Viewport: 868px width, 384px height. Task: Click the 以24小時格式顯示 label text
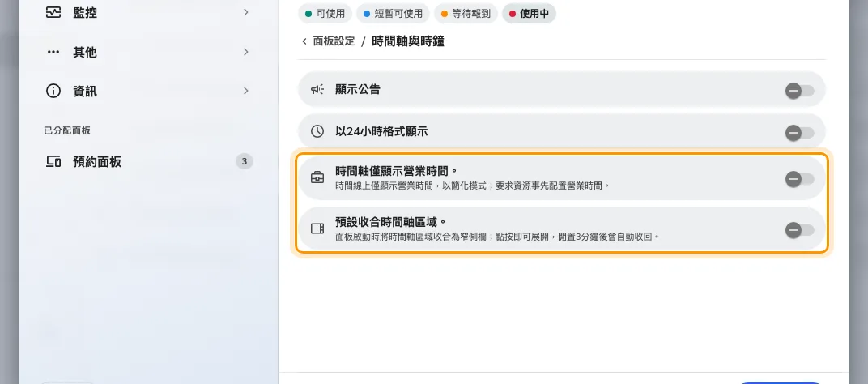(381, 132)
